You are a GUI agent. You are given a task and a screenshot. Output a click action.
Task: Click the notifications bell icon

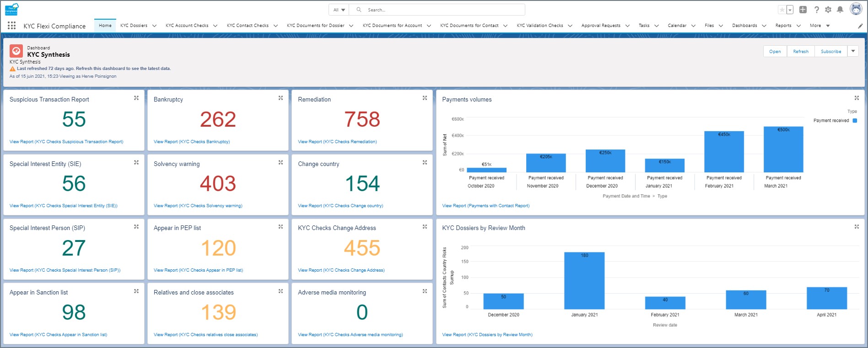point(840,10)
